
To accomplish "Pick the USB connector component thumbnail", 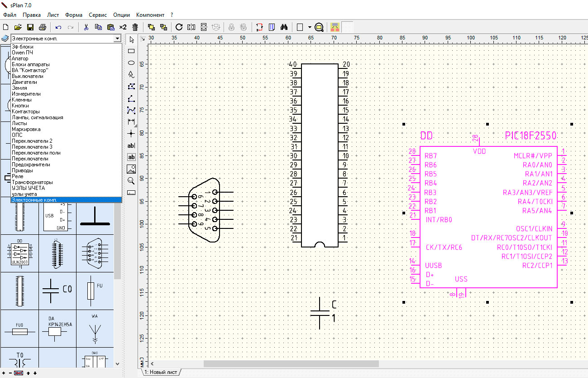I will coord(57,218).
